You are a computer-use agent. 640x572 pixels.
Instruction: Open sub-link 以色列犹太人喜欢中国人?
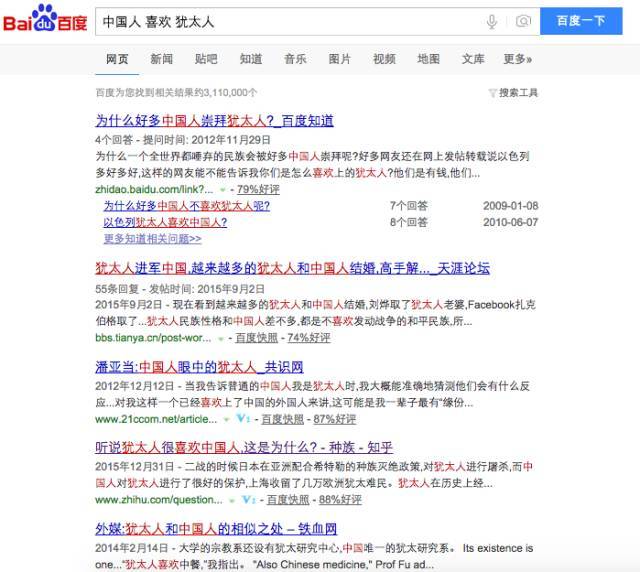[165, 223]
